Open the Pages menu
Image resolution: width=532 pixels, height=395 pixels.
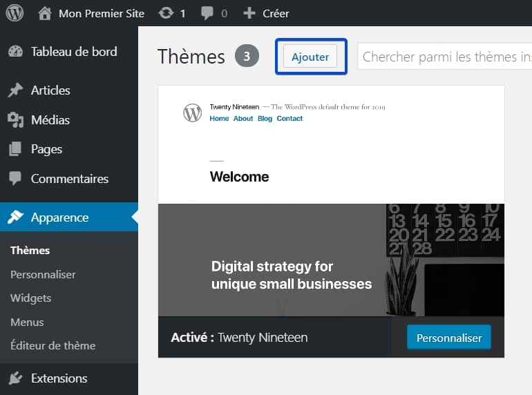69,149
